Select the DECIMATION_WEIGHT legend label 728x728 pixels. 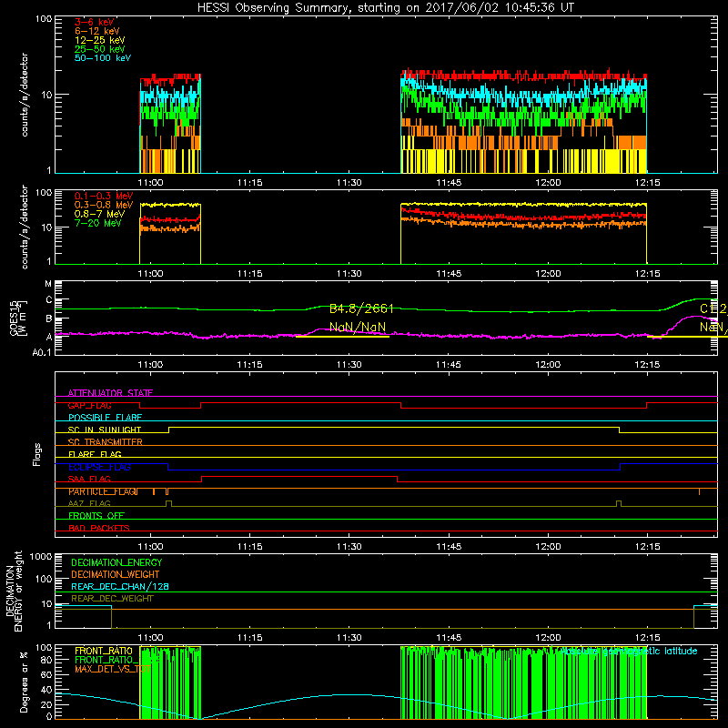(115, 574)
